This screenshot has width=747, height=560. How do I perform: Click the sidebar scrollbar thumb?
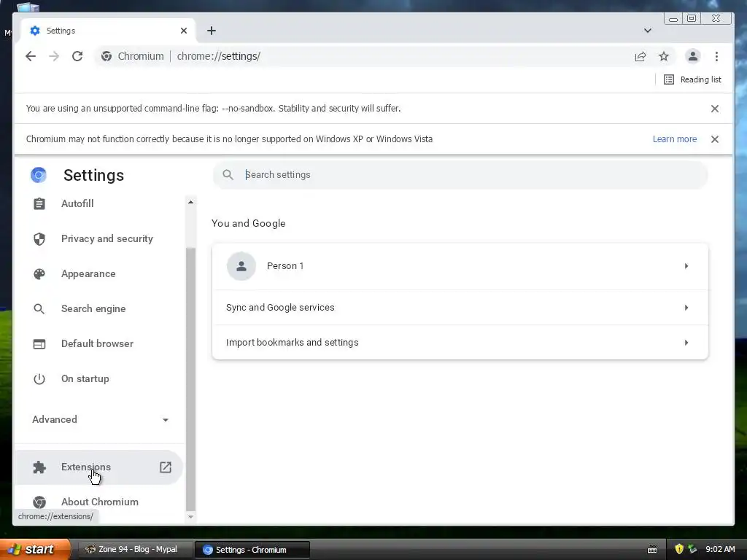coord(190,379)
